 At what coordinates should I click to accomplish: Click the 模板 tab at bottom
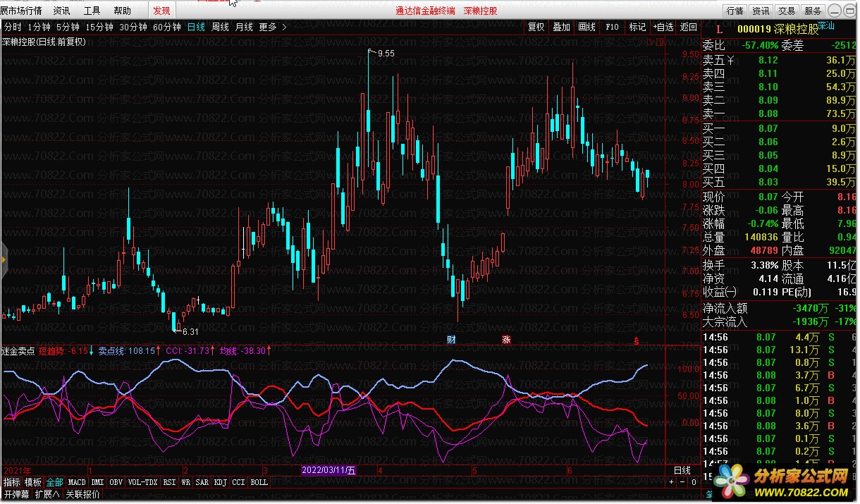[33, 482]
